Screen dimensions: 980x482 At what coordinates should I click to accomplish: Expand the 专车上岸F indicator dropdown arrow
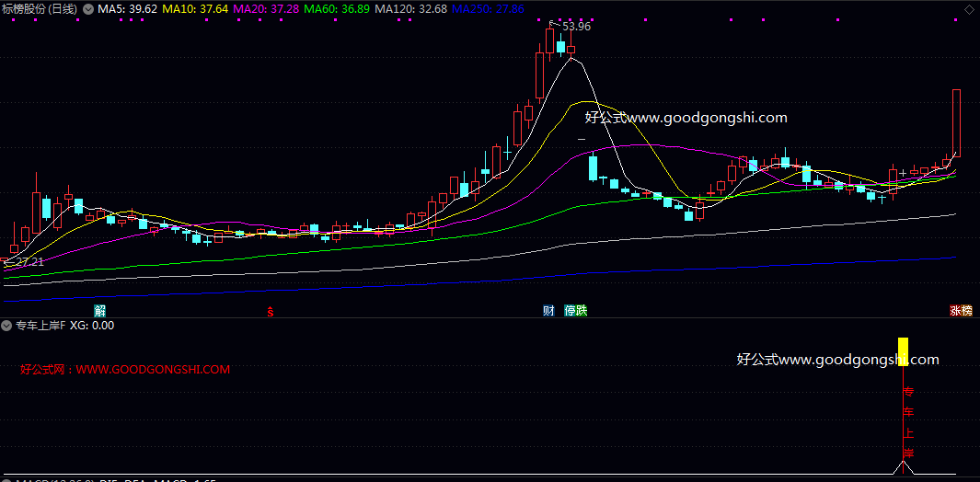7,326
